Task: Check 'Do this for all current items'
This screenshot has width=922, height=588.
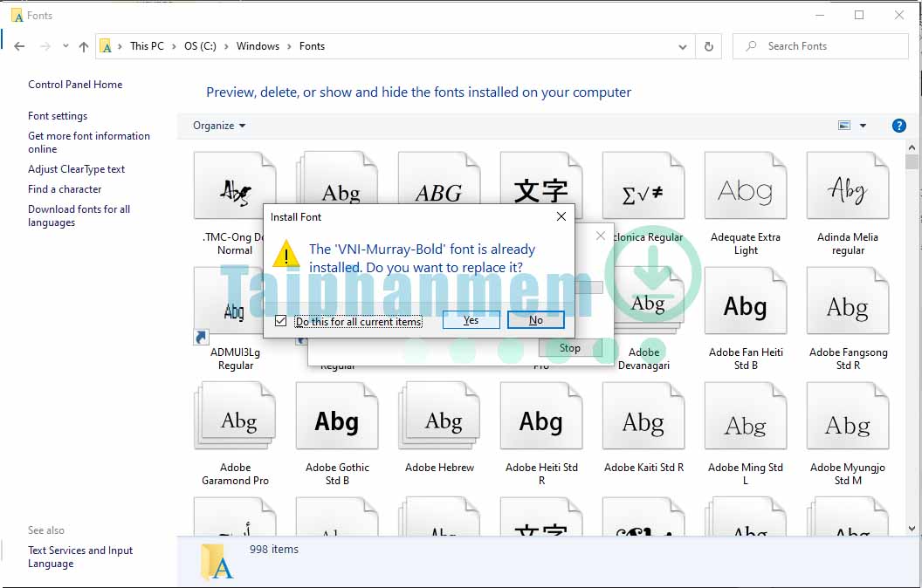Action: (x=280, y=321)
